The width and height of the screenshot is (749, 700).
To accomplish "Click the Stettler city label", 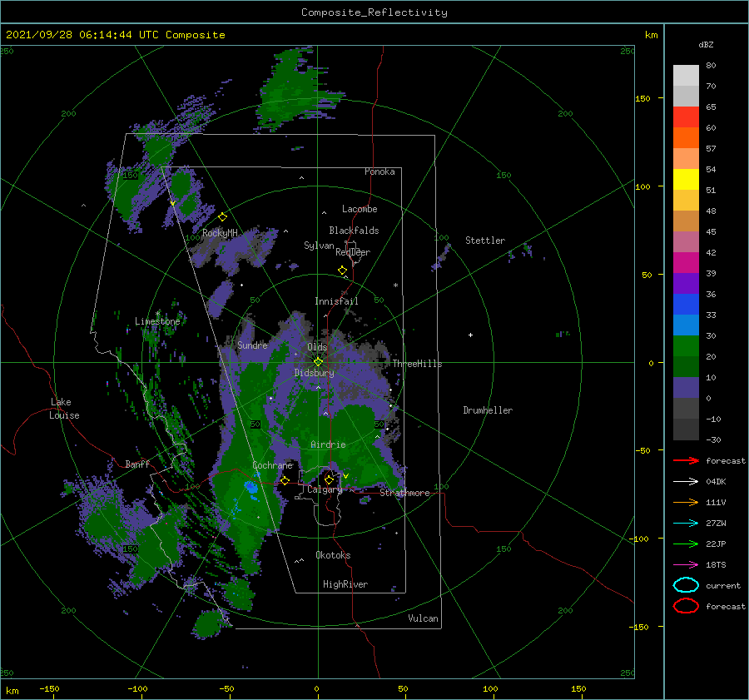I will (x=485, y=241).
